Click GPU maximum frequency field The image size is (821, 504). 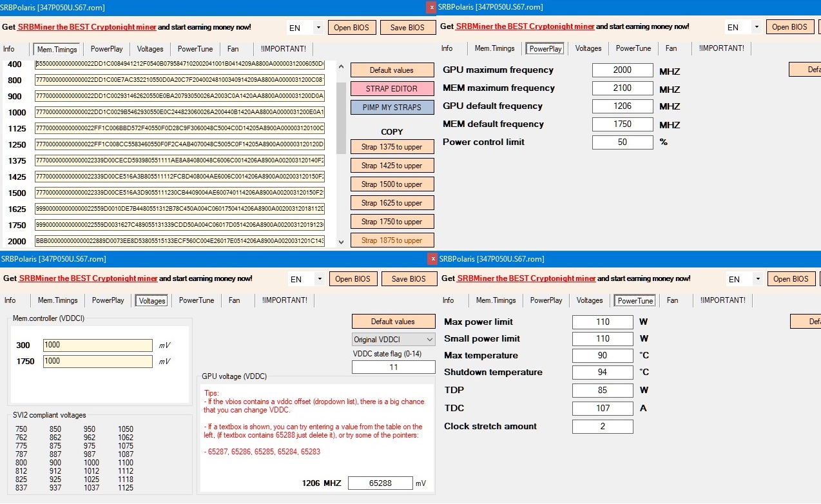[x=623, y=70]
